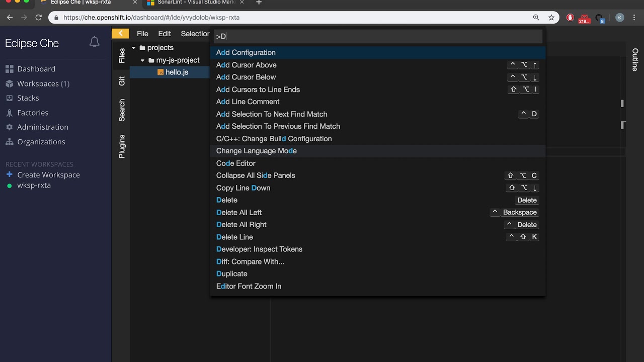Switch to the Git panel tab
The height and width of the screenshot is (362, 644).
tap(122, 81)
